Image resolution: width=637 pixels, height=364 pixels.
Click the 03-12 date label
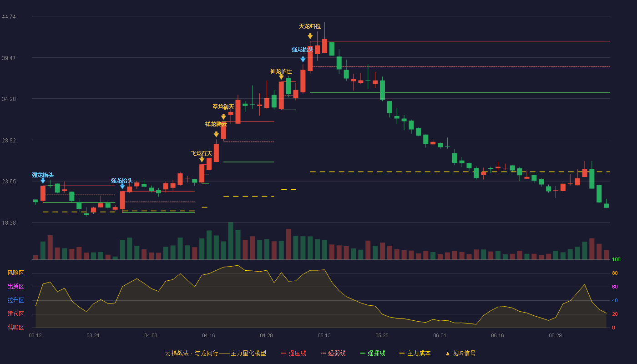[x=35, y=335]
